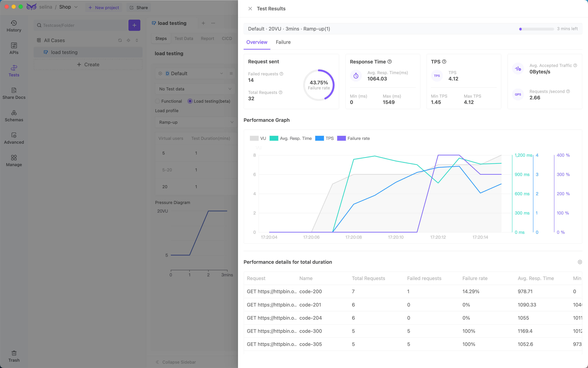Click the help icon next to TPS heading
The image size is (588, 368).
[444, 62]
